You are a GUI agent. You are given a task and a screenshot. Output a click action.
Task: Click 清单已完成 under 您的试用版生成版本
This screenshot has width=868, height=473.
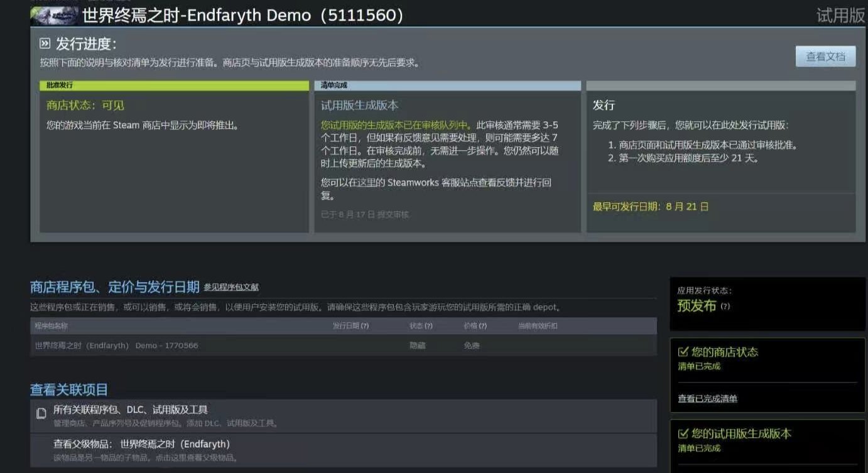coord(699,449)
